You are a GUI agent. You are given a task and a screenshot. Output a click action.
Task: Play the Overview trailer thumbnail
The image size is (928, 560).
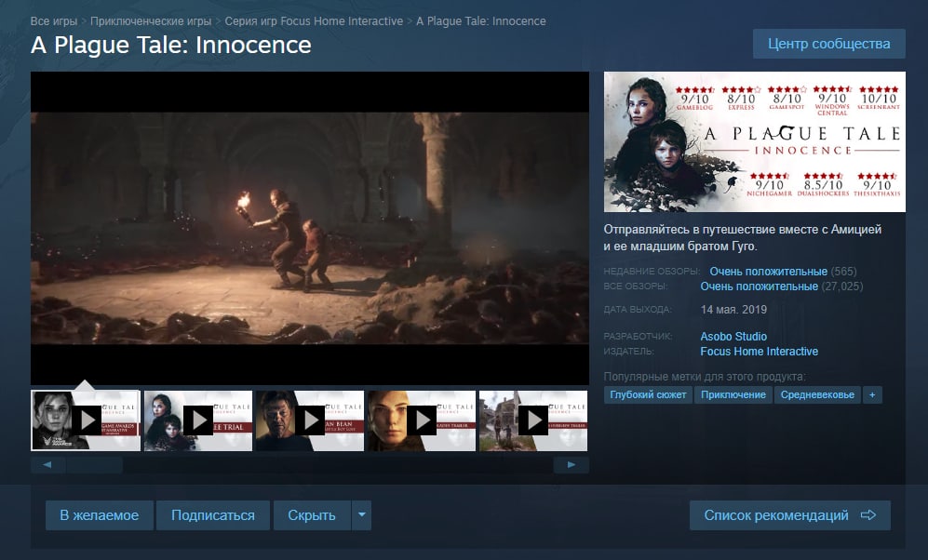[533, 420]
